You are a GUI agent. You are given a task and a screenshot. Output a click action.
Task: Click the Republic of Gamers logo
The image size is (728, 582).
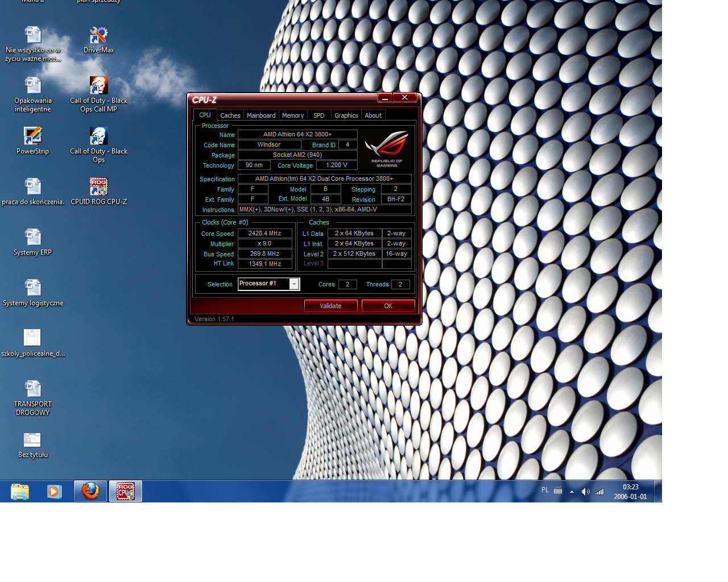pyautogui.click(x=387, y=149)
